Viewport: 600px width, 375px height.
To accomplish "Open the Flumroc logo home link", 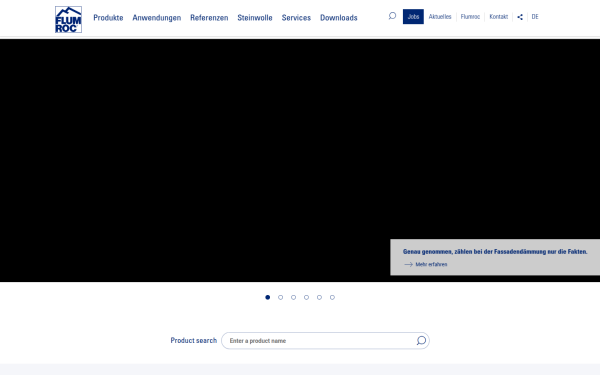I will (68, 19).
